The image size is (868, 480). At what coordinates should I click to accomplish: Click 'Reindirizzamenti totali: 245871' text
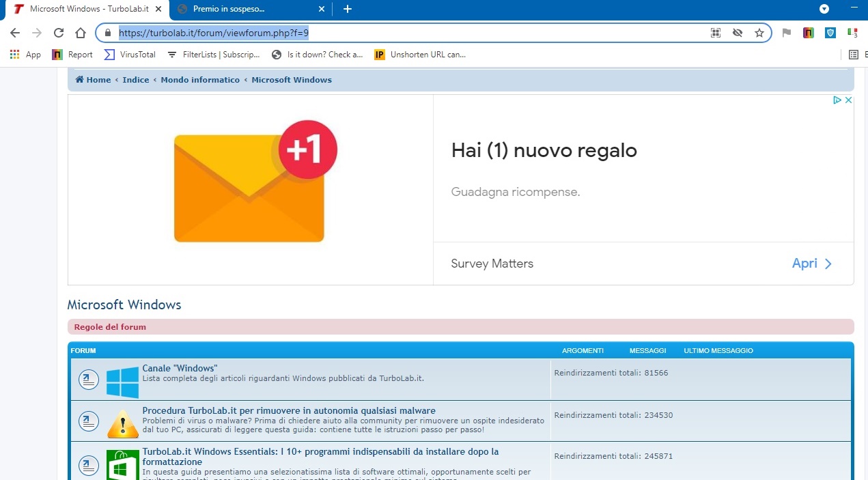(x=613, y=456)
